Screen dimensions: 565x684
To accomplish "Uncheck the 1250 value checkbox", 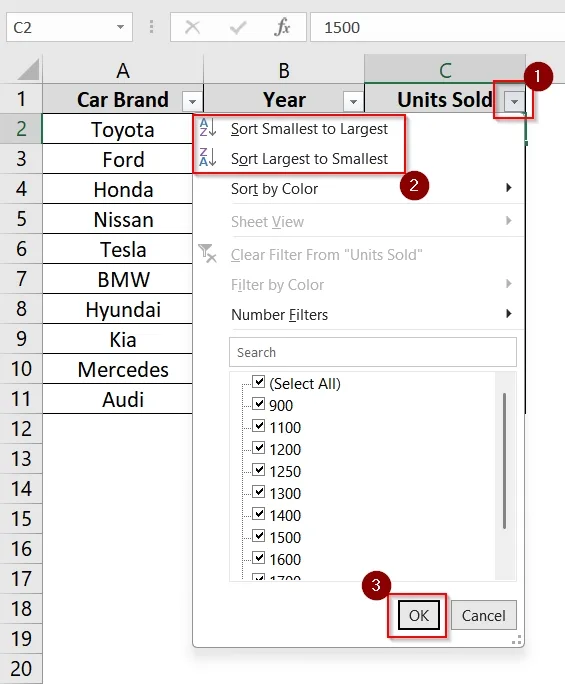I will (x=259, y=469).
